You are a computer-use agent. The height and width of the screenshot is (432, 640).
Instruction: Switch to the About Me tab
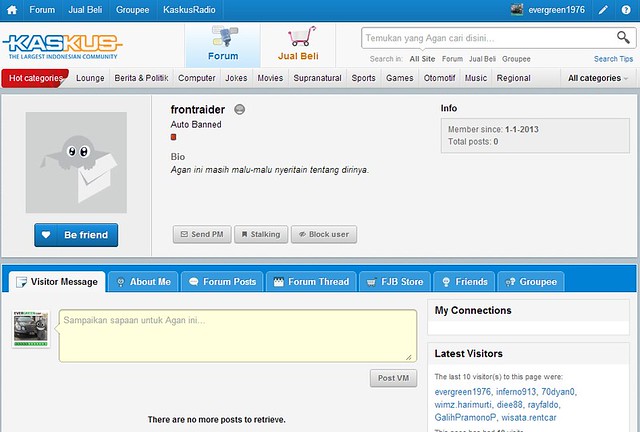pyautogui.click(x=142, y=282)
